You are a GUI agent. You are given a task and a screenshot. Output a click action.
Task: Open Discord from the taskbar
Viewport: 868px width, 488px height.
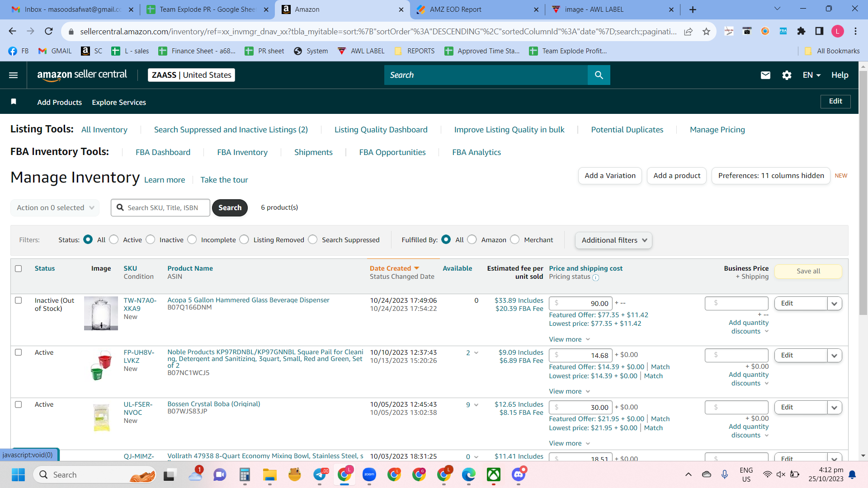(x=519, y=474)
